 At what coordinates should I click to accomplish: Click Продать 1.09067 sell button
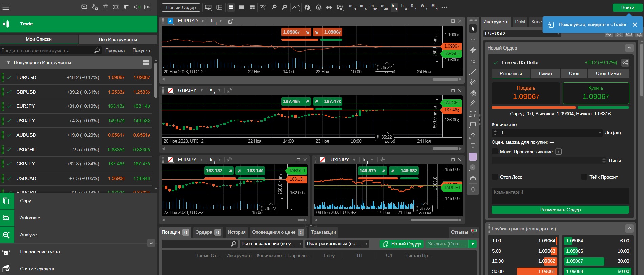pyautogui.click(x=526, y=93)
